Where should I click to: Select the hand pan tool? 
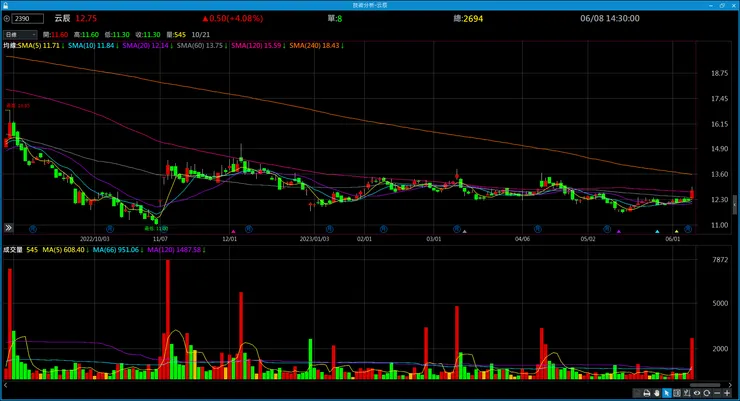[x=657, y=393]
